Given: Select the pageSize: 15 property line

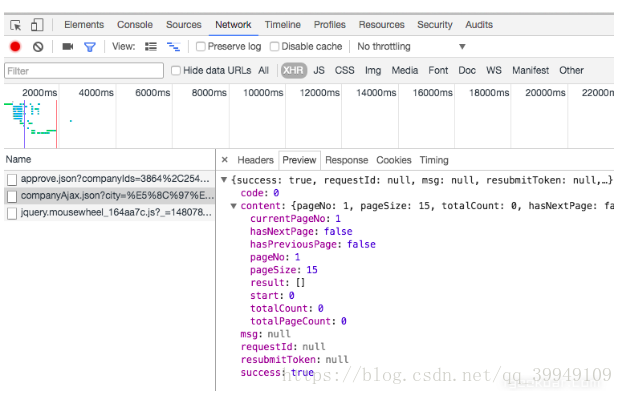Looking at the screenshot, I should pyautogui.click(x=284, y=270).
